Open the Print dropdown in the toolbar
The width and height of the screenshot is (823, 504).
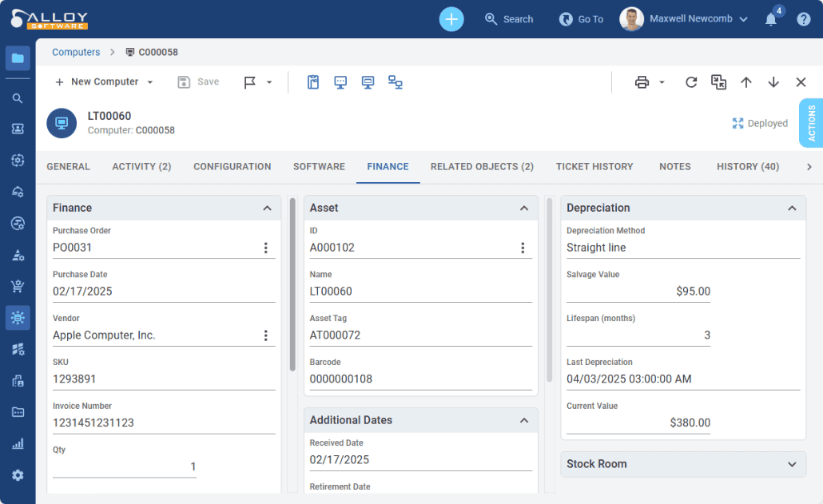click(x=663, y=81)
